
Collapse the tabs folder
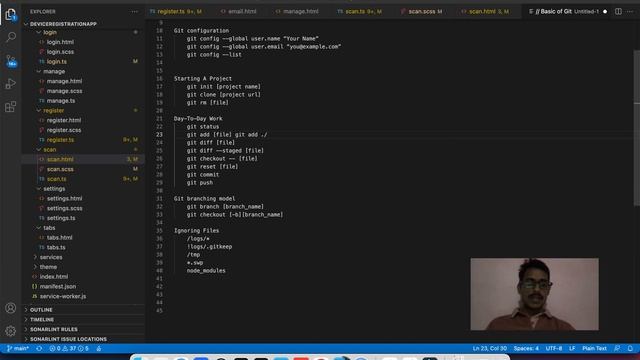tap(49, 228)
